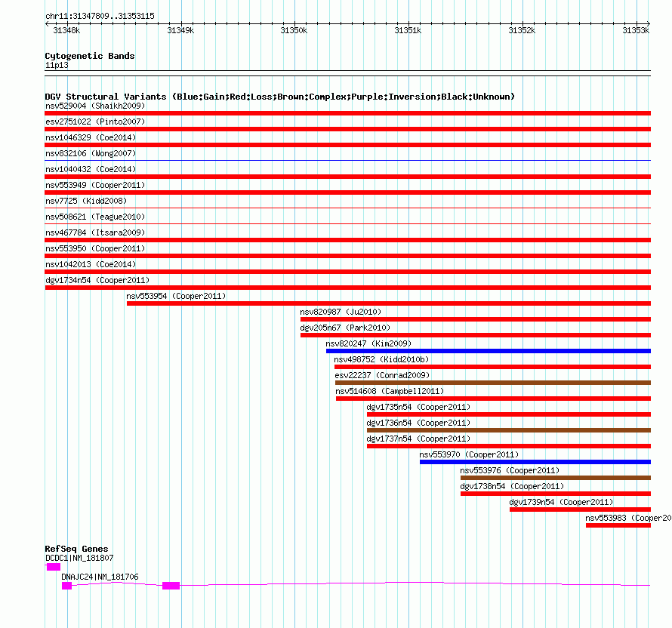
Task: Click the 31352k ruler tick label
Action: (x=522, y=30)
